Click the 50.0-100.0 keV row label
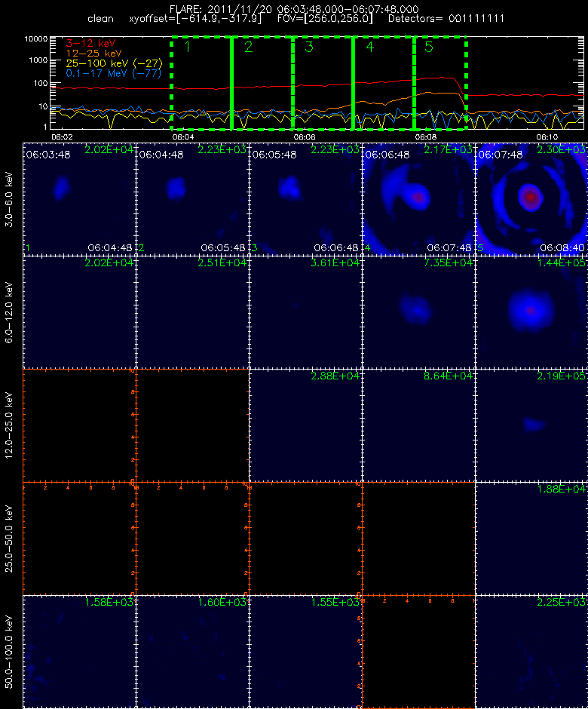This screenshot has height=709, width=588. [9, 652]
